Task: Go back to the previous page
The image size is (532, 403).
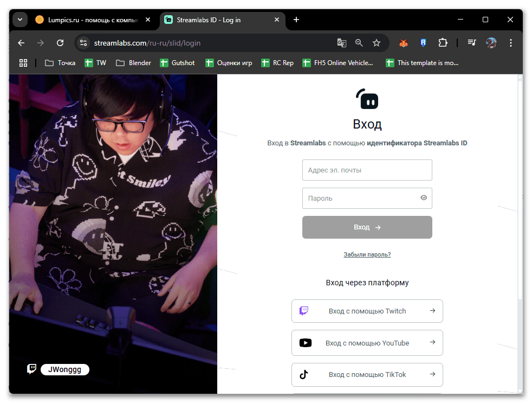Action: (21, 43)
